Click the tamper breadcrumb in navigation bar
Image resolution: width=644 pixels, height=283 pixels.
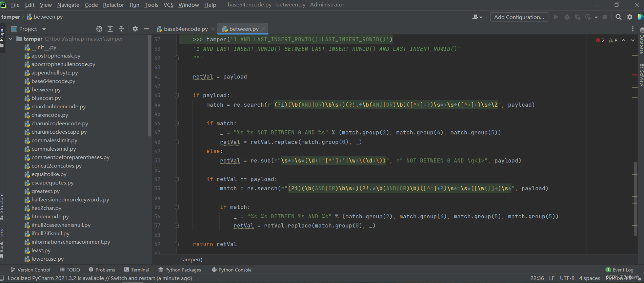click(x=11, y=17)
